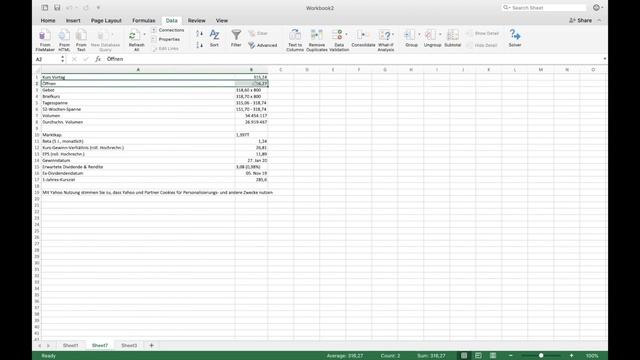Open the View tab
This screenshot has height=360, width=640.
222,20
